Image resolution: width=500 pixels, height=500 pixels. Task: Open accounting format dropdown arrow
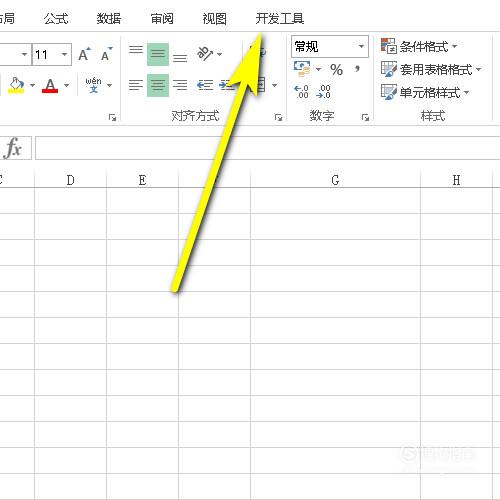coord(318,69)
